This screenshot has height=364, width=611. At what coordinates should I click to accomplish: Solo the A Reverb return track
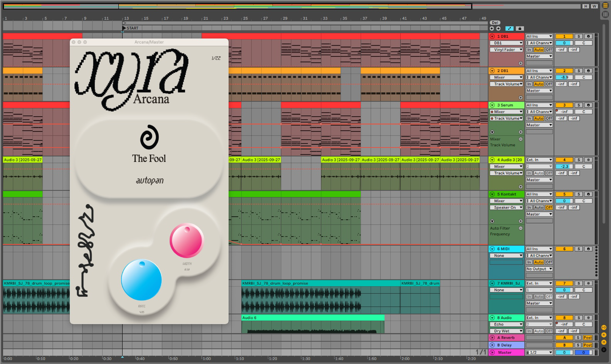(578, 338)
